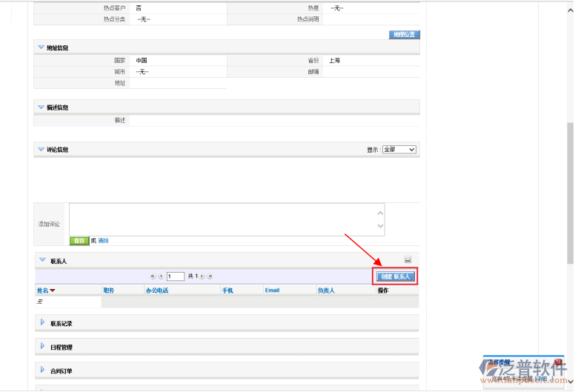Viewport: 575px width, 392px height.
Task: Click the 地理位置 map location button
Action: [404, 35]
